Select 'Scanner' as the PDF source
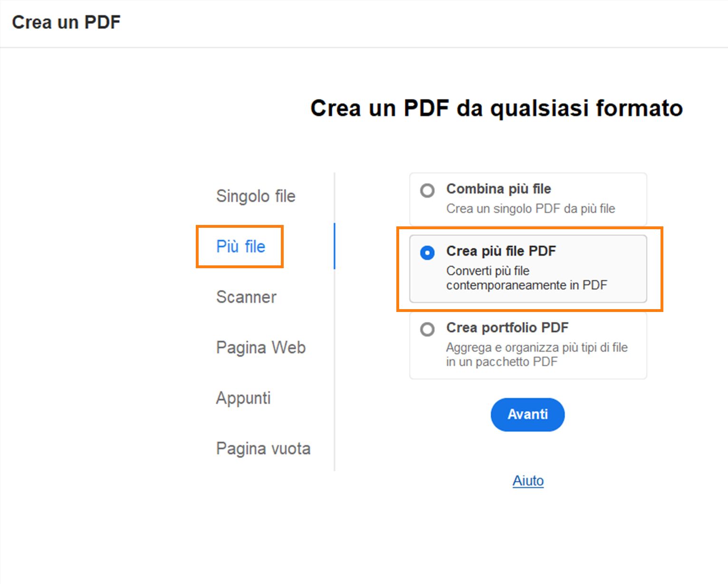 246,297
